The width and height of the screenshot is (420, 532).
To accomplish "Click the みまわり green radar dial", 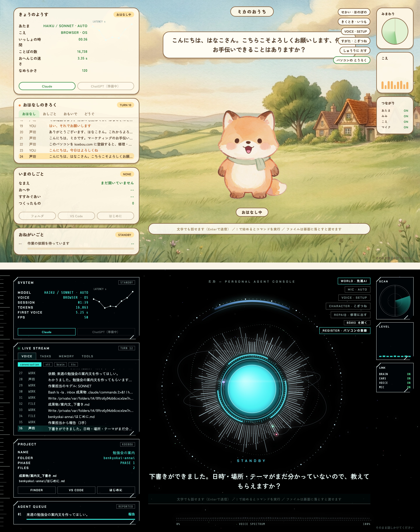I will click(395, 31).
